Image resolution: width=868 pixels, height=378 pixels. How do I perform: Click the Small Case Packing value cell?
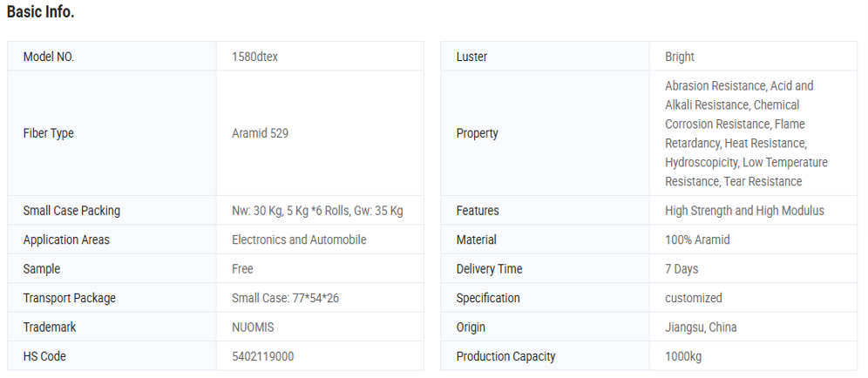317,211
